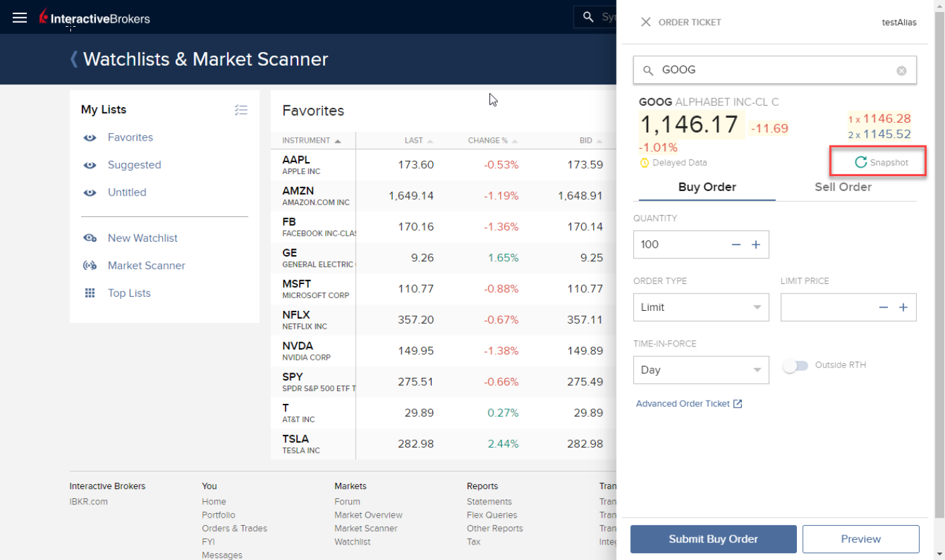Click the Advanced Order Ticket external-link icon
The height and width of the screenshot is (560, 945).
point(738,404)
